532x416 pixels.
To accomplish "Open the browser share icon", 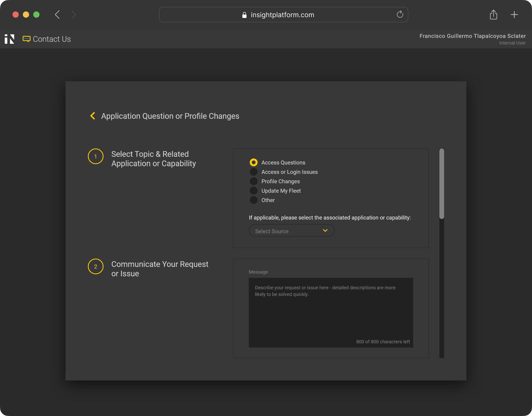I will (493, 15).
